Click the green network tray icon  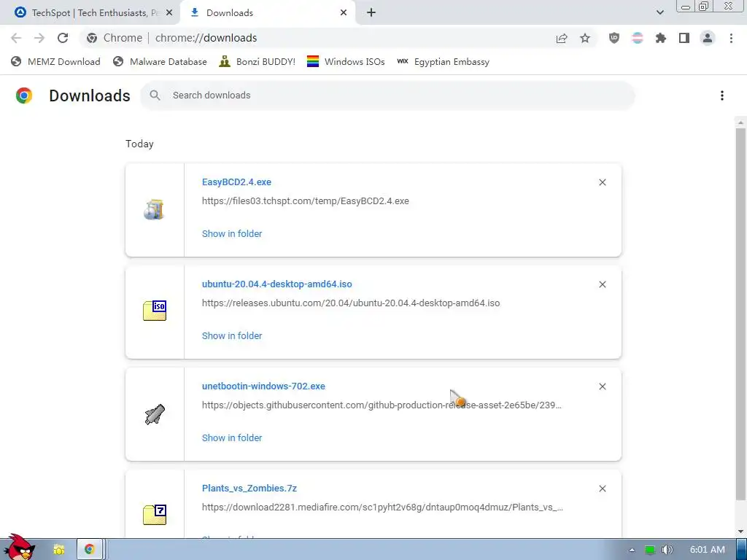pos(650,550)
